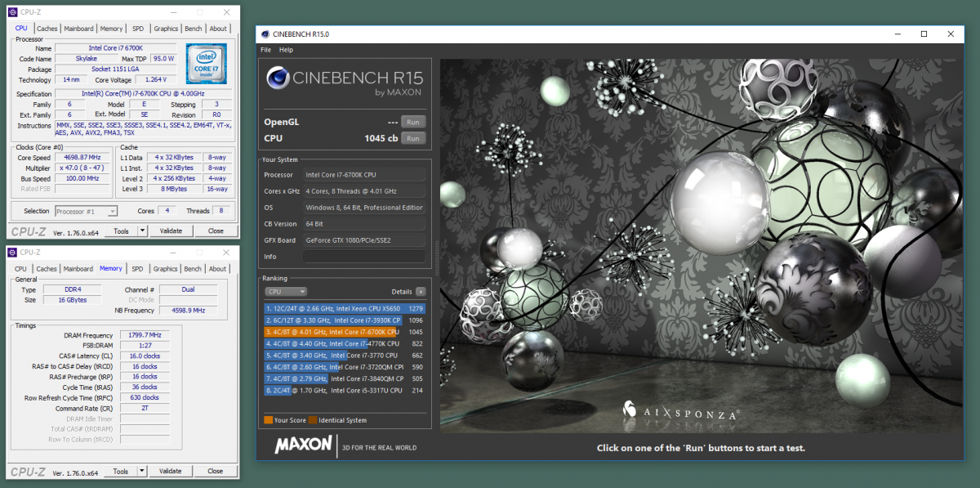Select About tab in Memory CPU-Z window
The image size is (980, 488).
[218, 269]
